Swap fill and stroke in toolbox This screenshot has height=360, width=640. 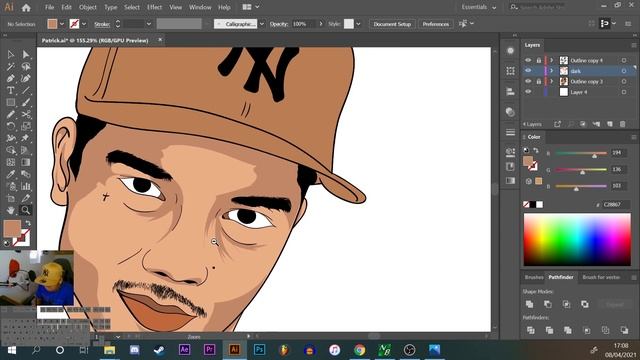(x=28, y=223)
